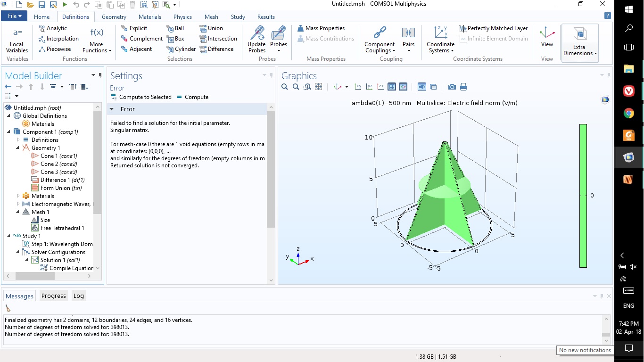Screen dimensions: 644x362
Task: Take an image snapshot with camera icon
Action: pos(452,87)
